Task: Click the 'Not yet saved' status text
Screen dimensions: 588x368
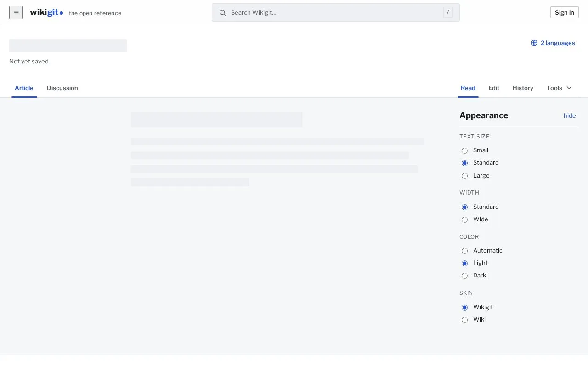Action: coord(29,61)
